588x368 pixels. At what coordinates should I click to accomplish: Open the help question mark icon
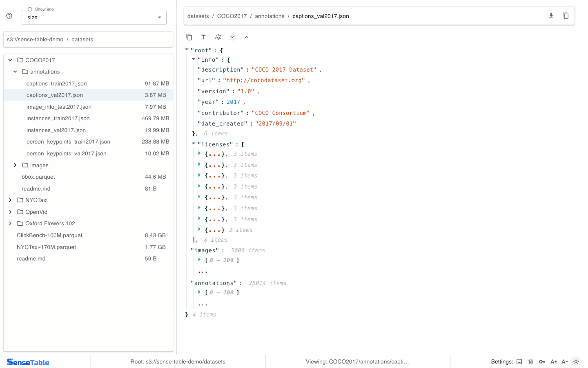coord(9,16)
